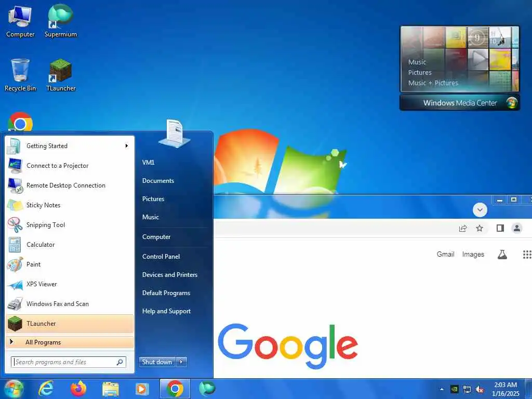Click the muted volume tray icon
The width and height of the screenshot is (532, 399).
[480, 390]
